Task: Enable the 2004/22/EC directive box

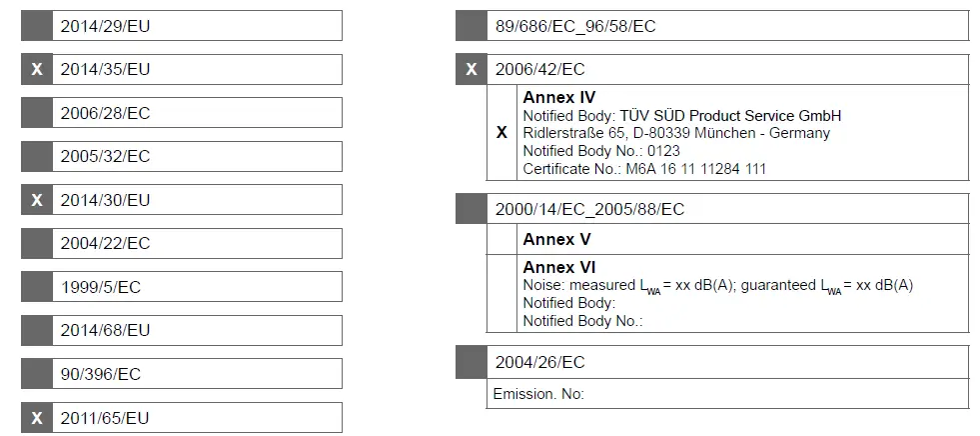Action: 37,243
